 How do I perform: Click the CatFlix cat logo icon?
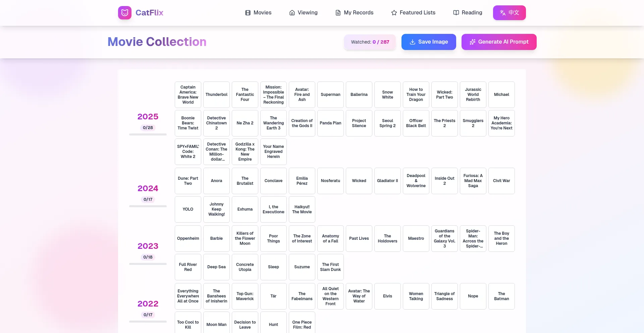click(125, 13)
